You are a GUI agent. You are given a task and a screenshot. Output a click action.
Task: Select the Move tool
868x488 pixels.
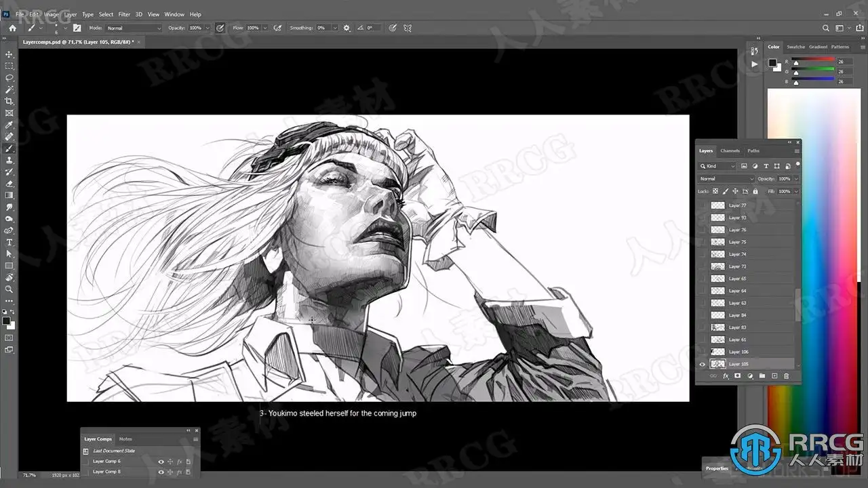point(9,54)
